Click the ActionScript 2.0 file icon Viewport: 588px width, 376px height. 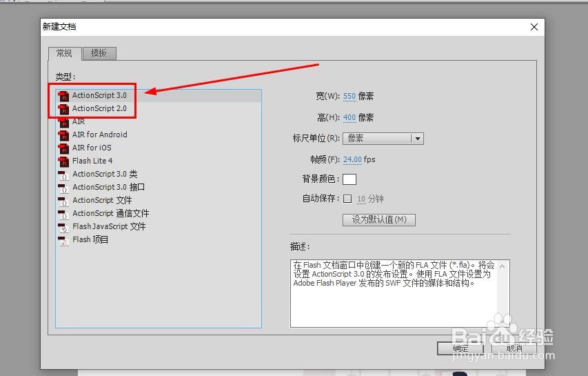[63, 109]
